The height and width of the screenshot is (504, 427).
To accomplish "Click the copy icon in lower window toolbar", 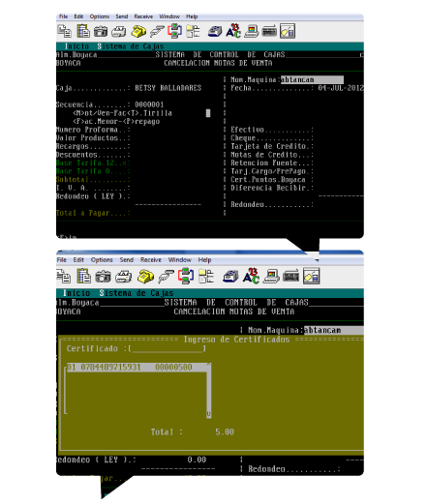I will (x=64, y=277).
